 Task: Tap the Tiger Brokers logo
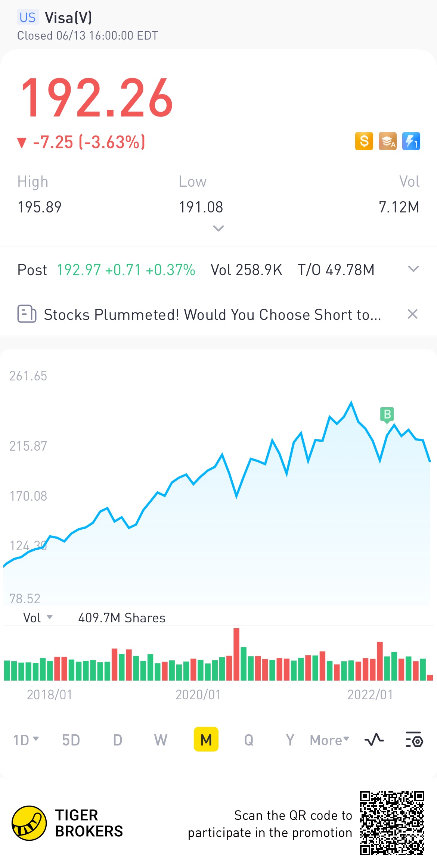click(29, 823)
